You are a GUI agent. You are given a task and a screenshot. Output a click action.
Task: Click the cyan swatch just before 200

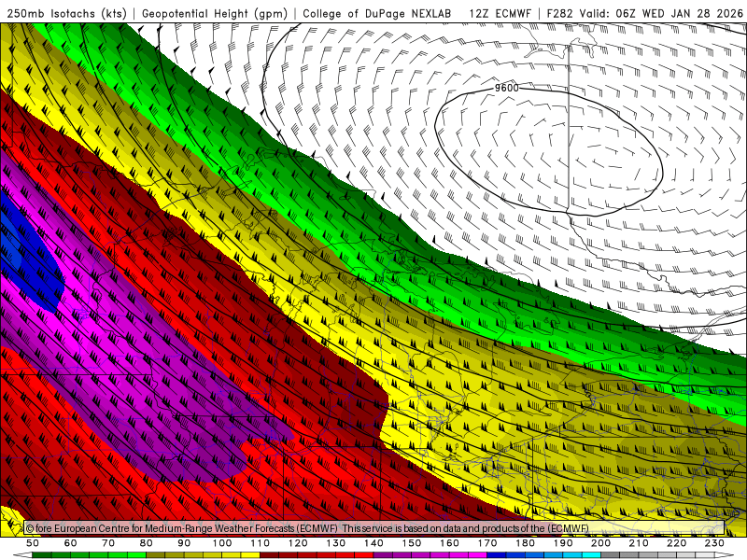click(591, 555)
